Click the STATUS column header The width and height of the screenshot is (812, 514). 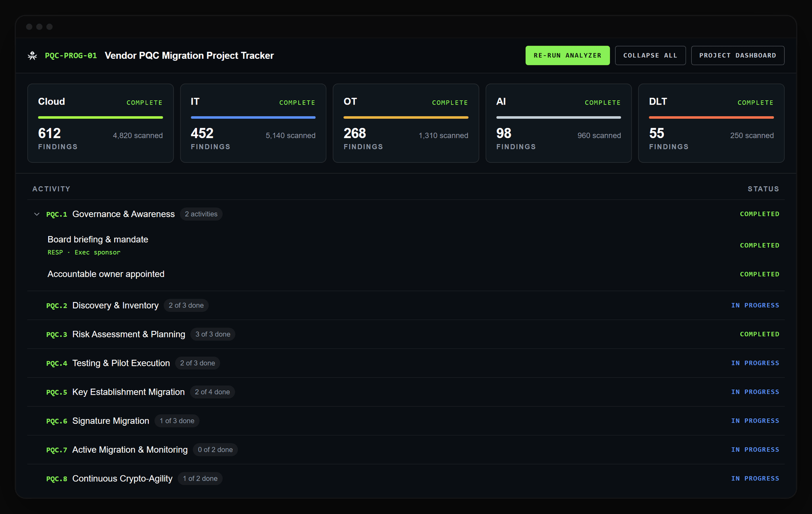click(763, 189)
